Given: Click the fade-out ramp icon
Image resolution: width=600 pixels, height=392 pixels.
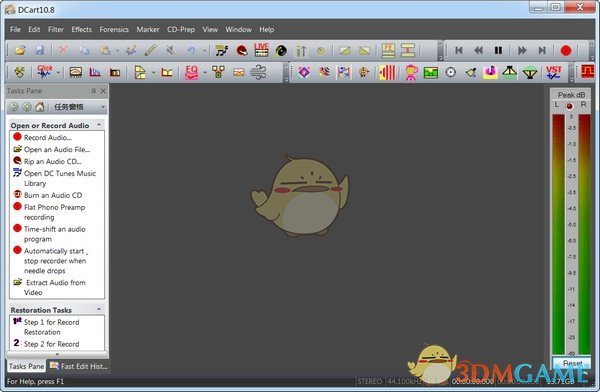Looking at the screenshot, I should click(364, 51).
